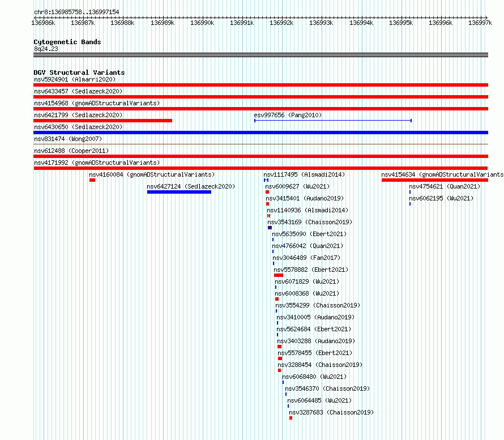Click nsv6009627 (Wu2021) red block
This screenshot has width=504, height=440.
click(267, 192)
